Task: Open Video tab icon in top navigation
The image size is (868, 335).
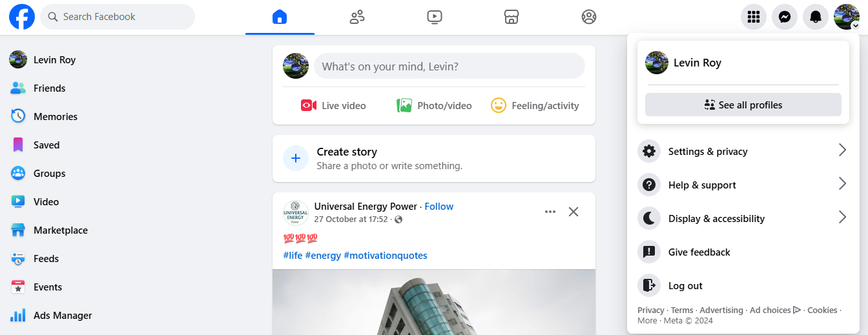Action: click(435, 17)
